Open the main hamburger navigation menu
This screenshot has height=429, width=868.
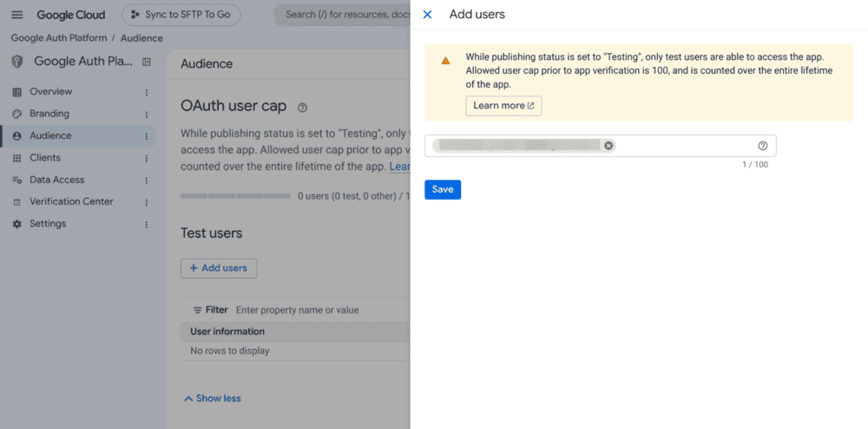(17, 15)
